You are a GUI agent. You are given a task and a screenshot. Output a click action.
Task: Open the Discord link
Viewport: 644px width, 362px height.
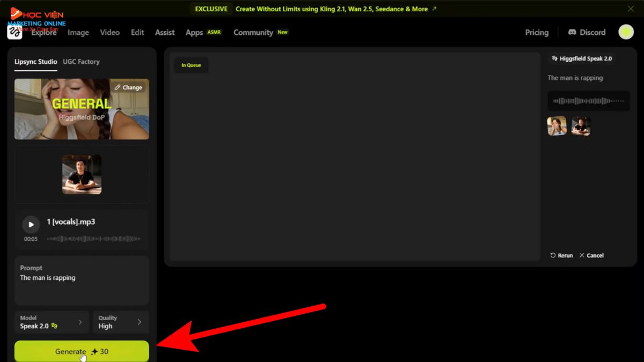587,32
